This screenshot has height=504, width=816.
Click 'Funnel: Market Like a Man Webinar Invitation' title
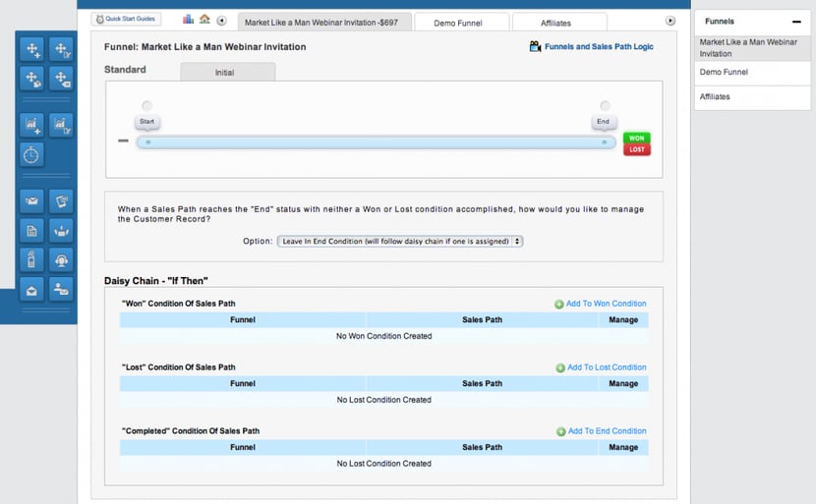tap(205, 47)
